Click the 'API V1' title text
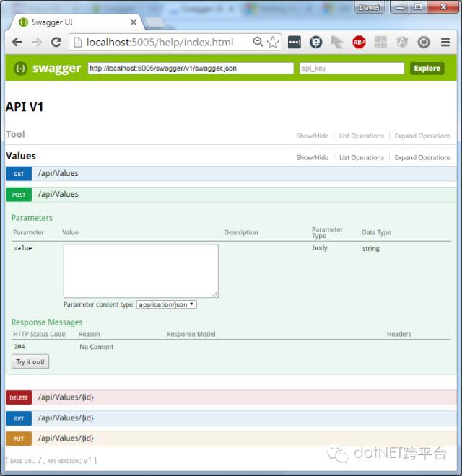 (x=25, y=107)
